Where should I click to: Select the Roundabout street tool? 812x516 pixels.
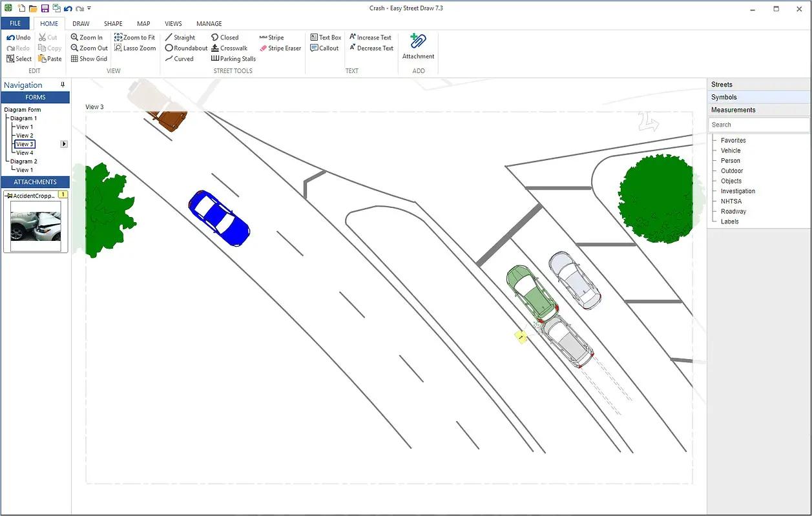coord(186,48)
